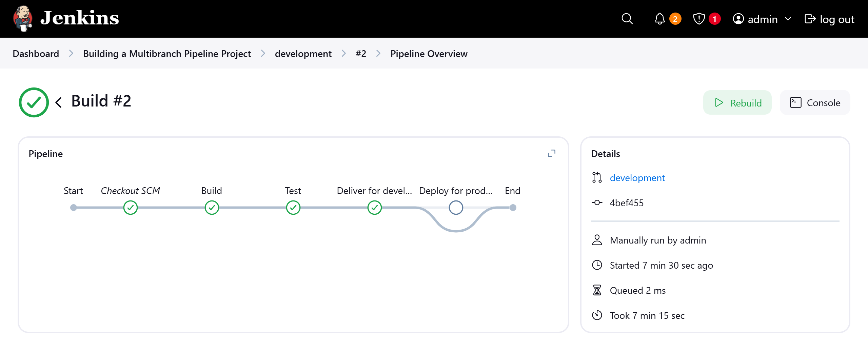
Task: Expand the chevron after Dashboard breadcrumb
Action: (x=71, y=54)
